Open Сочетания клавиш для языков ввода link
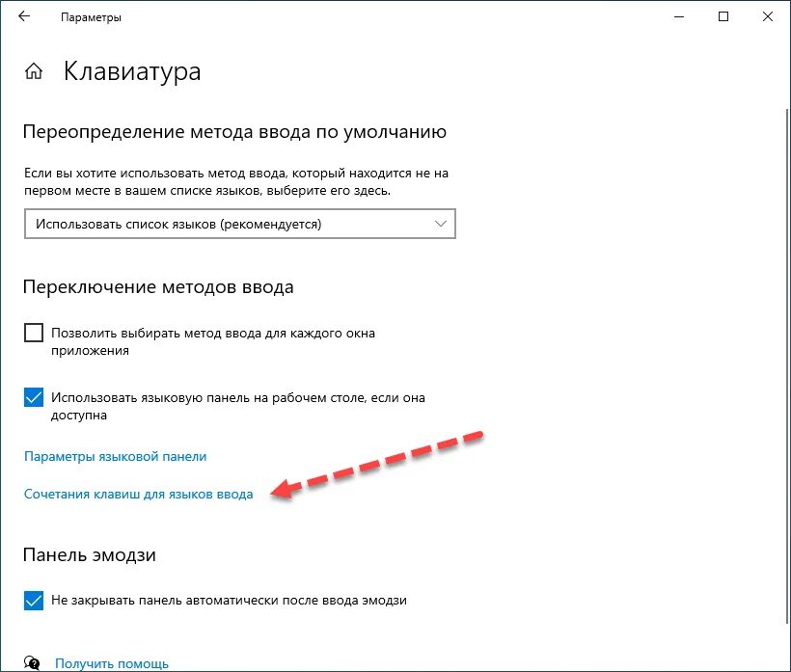The width and height of the screenshot is (791, 672). coord(139,494)
